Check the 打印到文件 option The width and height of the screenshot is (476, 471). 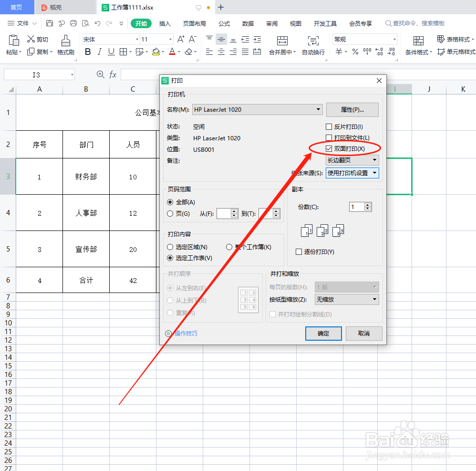[x=329, y=137]
